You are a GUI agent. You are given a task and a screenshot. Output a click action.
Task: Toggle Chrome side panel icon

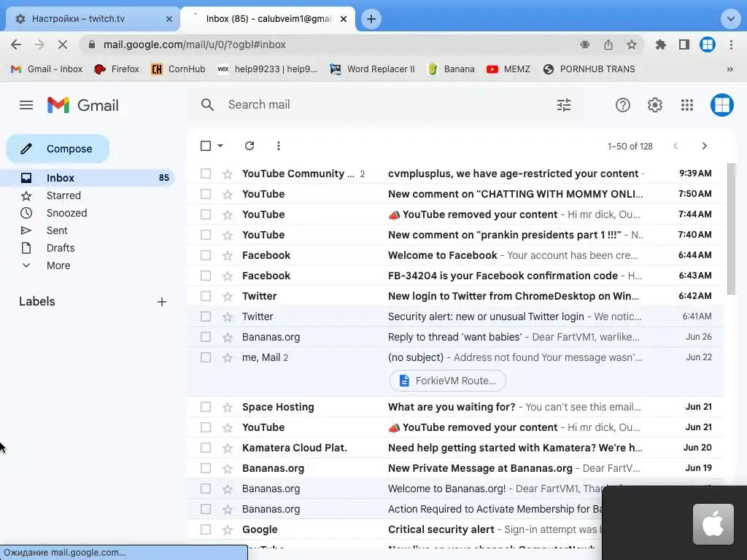(x=684, y=44)
